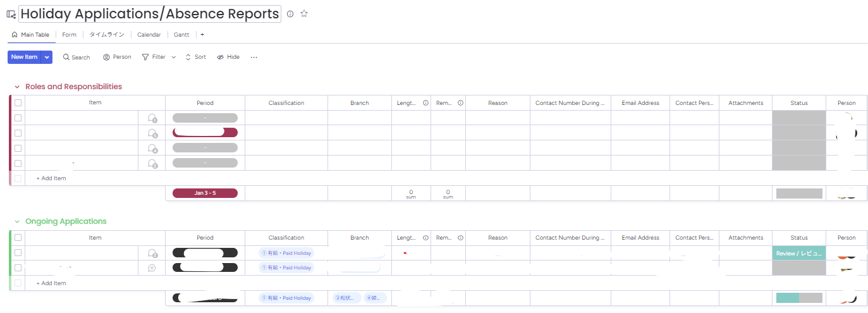Tick checkbox of Ongoing row with plus bubble
Screen dimensions: 868x313
coord(18,268)
